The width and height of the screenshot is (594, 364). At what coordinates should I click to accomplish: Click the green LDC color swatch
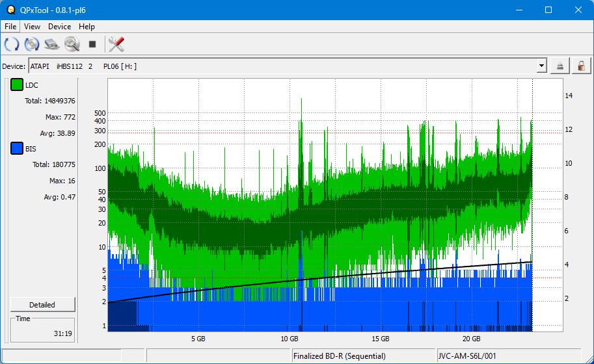tap(17, 85)
